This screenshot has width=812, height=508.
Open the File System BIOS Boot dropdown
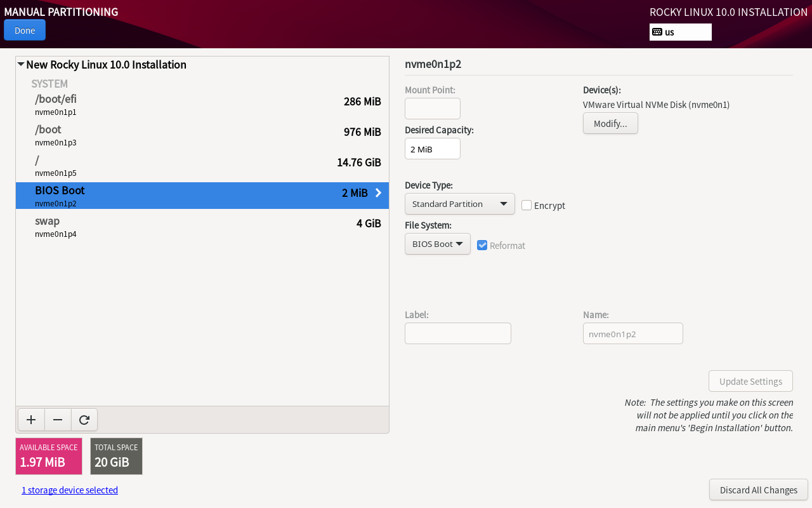pos(438,244)
